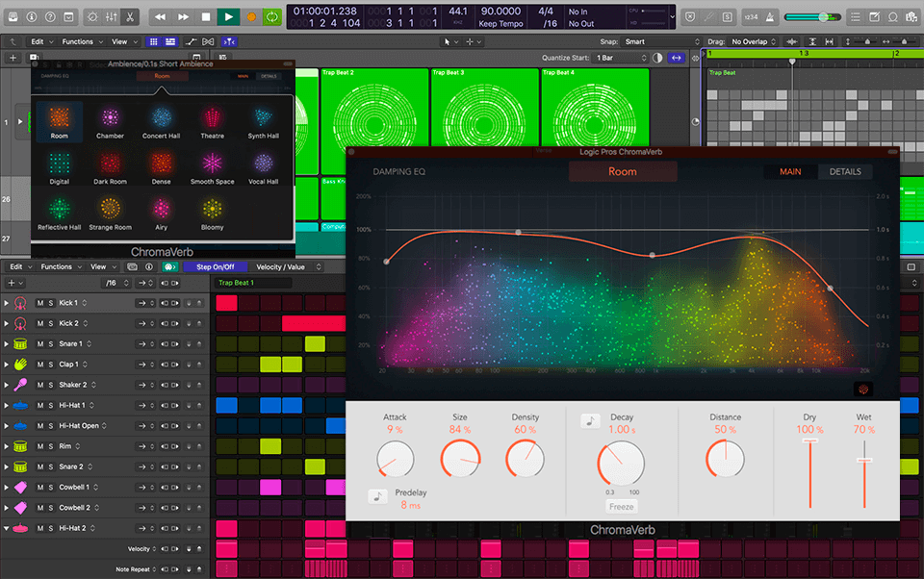Choose the Vocal Hall reverb type
The image size is (924, 579).
coord(264,164)
